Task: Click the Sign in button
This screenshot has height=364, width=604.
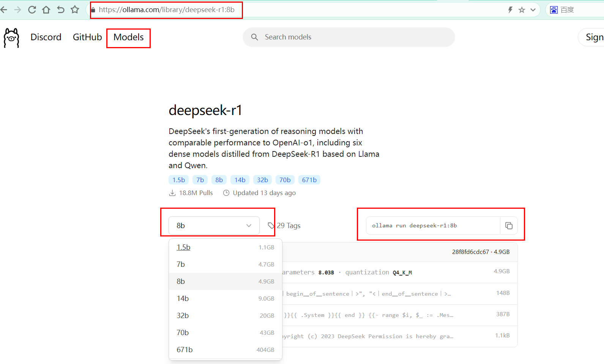Action: tap(591, 37)
